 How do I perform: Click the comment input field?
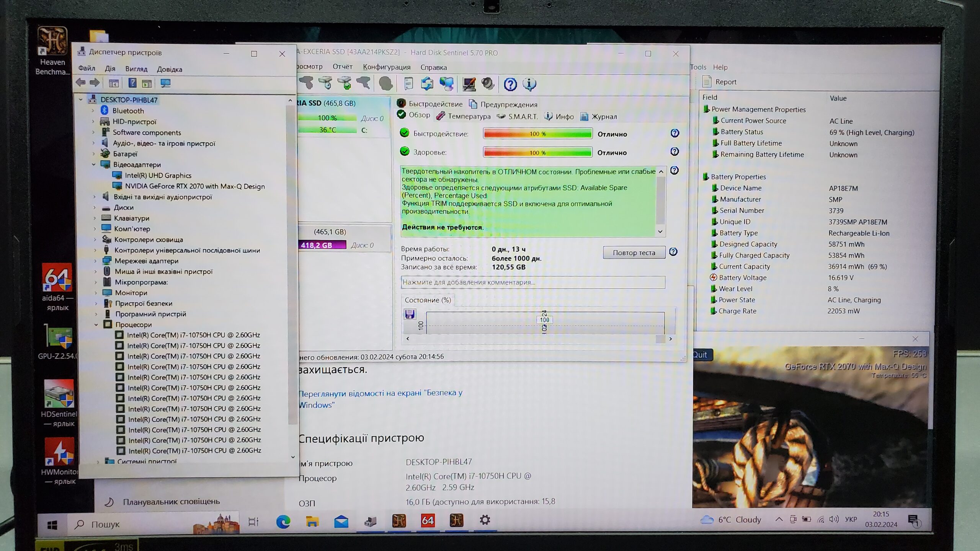pyautogui.click(x=532, y=282)
